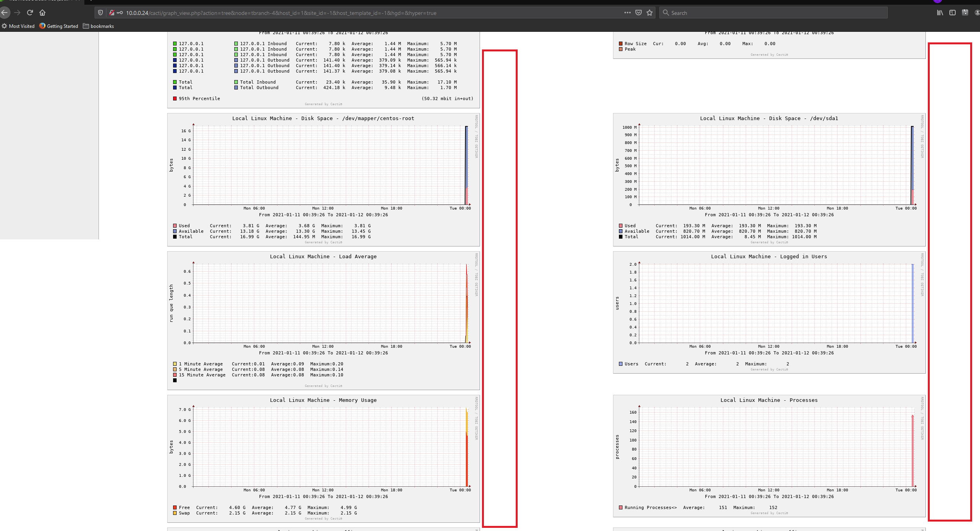The image size is (980, 531).
Task: Toggle tracking protection shield
Action: point(100,13)
